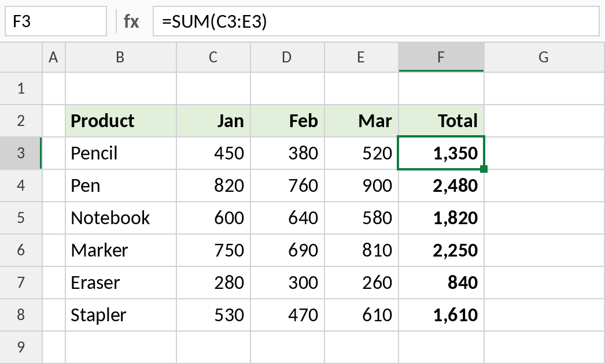Select the Notebook cell

coord(121,218)
